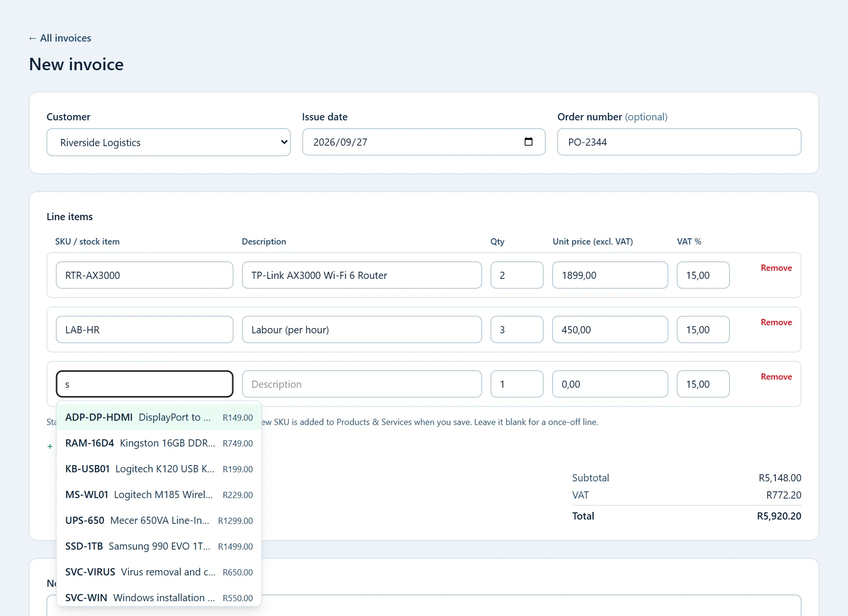Click the Order number field PO-2344
Viewport: 848px width, 616px height.
679,142
